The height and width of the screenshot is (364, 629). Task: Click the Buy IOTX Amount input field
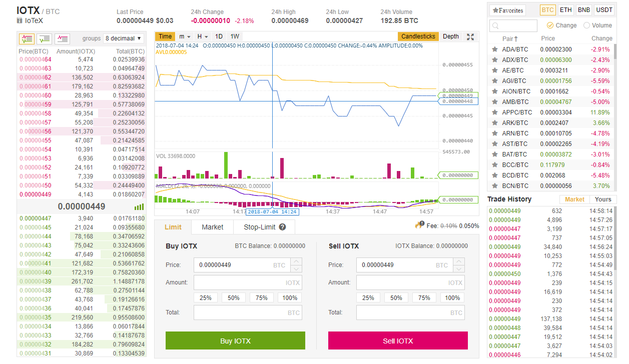pos(248,282)
